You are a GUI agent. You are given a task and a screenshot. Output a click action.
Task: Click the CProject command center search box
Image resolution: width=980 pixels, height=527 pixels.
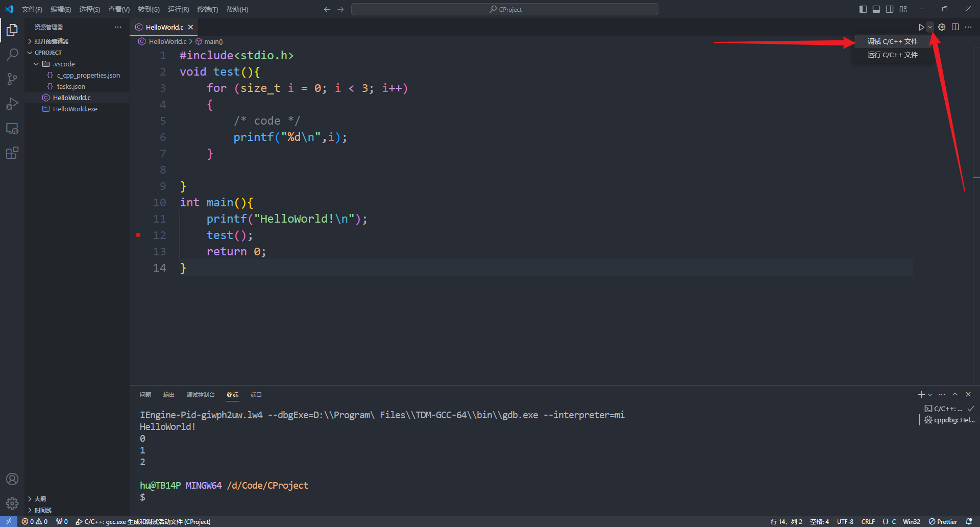505,9
